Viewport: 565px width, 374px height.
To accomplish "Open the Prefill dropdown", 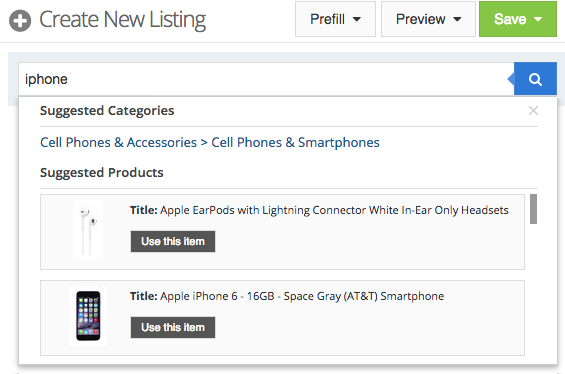I will [x=335, y=19].
